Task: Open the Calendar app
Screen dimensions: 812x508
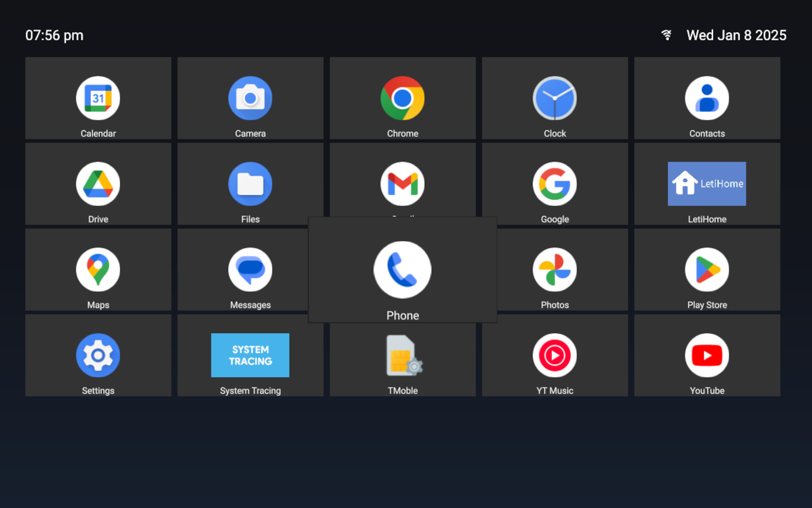Action: pos(98,98)
